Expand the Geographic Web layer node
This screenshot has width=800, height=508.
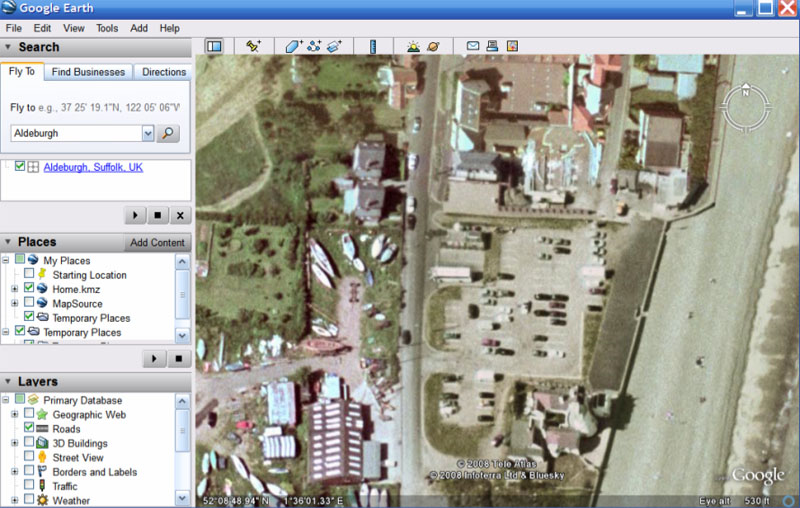point(14,414)
